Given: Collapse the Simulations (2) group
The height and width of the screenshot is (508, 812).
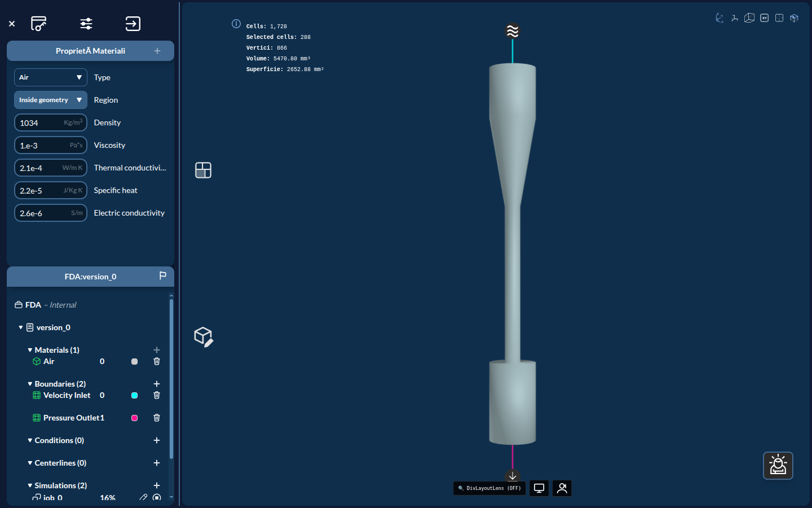Looking at the screenshot, I should [x=30, y=485].
